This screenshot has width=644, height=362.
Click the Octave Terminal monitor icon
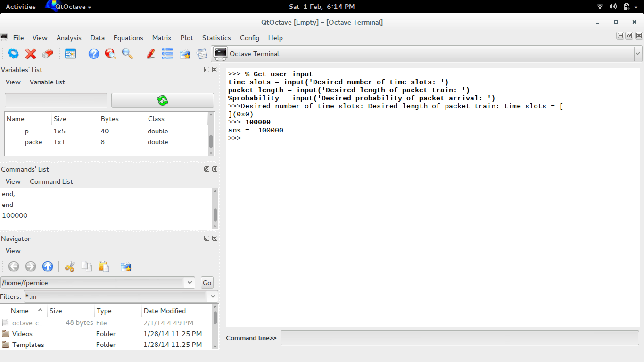[220, 53]
